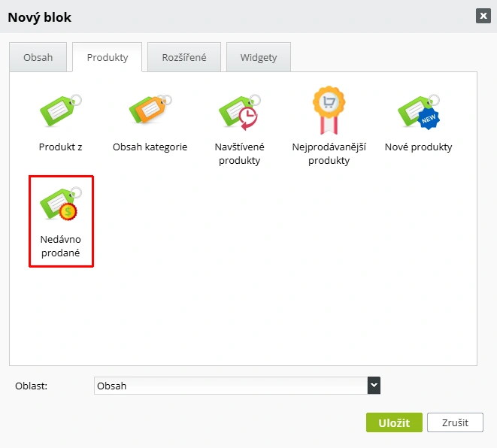Open the Rozšířené tab
The width and height of the screenshot is (497, 448).
(184, 57)
